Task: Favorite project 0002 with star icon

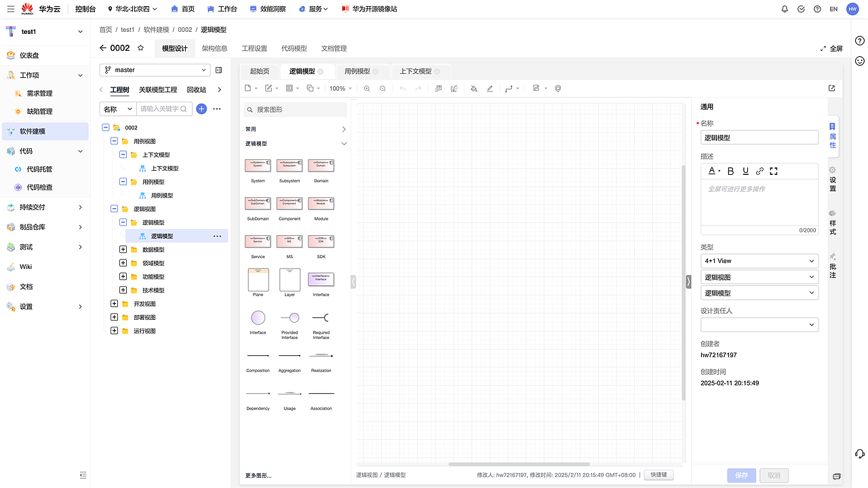Action: pos(140,48)
